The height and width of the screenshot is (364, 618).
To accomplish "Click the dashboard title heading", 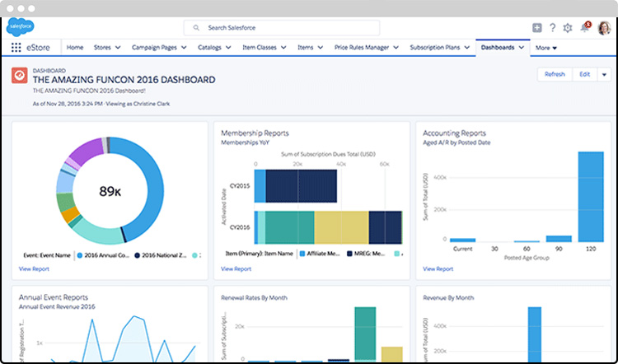I will coord(124,80).
